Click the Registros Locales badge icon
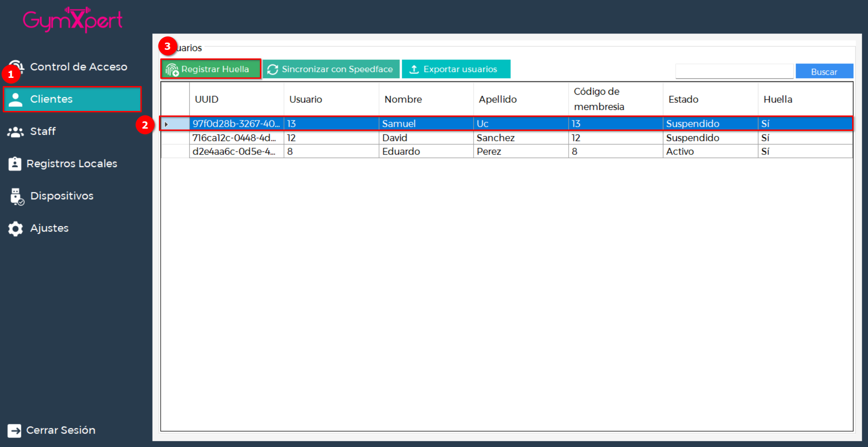Viewport: 868px width, 447px height. [15, 163]
